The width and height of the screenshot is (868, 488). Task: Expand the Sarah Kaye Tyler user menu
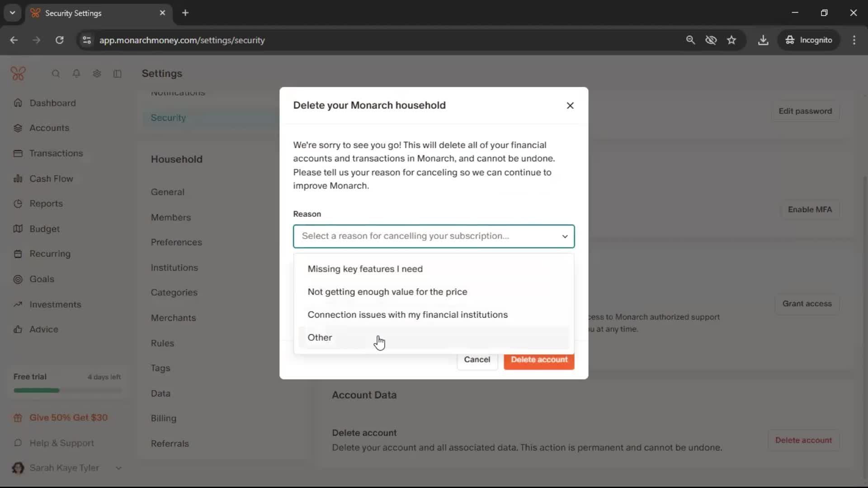click(118, 468)
